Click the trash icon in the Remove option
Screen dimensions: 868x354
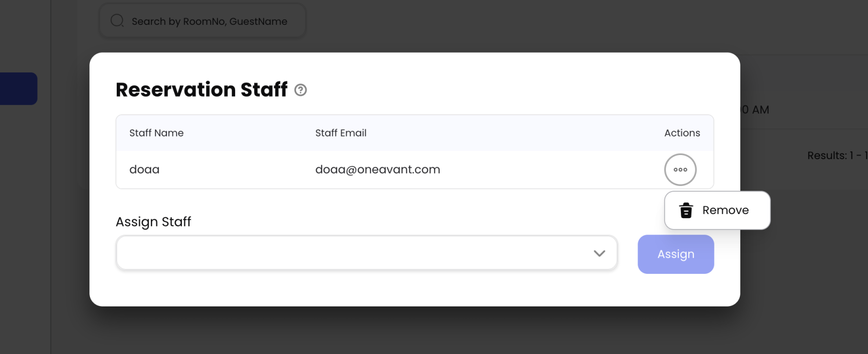686,210
